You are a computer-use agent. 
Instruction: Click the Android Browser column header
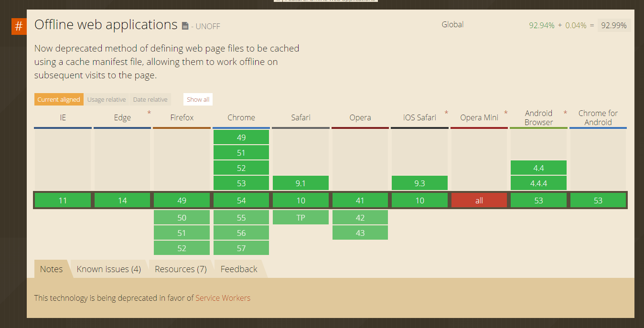coord(539,117)
